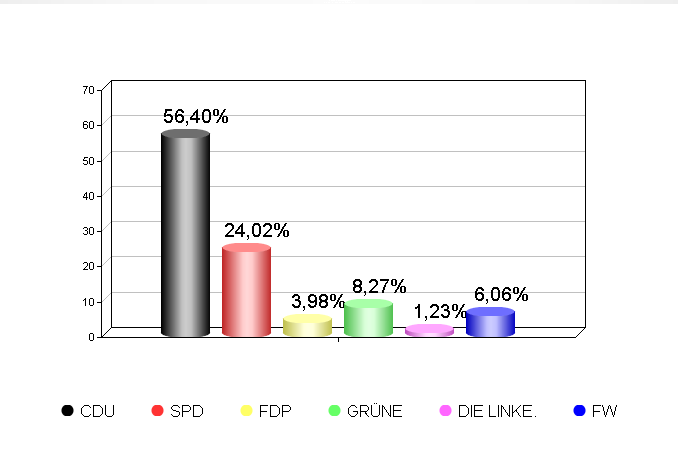Click the DIE LINKE. legend text

(497, 411)
